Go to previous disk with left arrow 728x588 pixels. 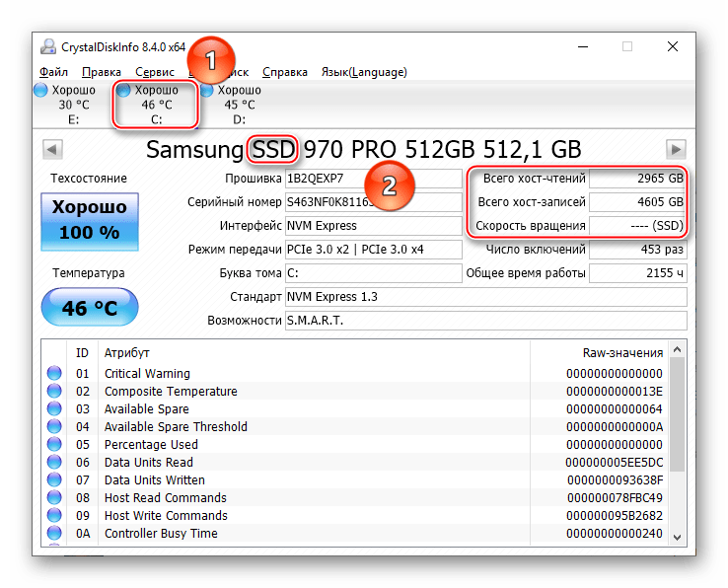[x=52, y=150]
